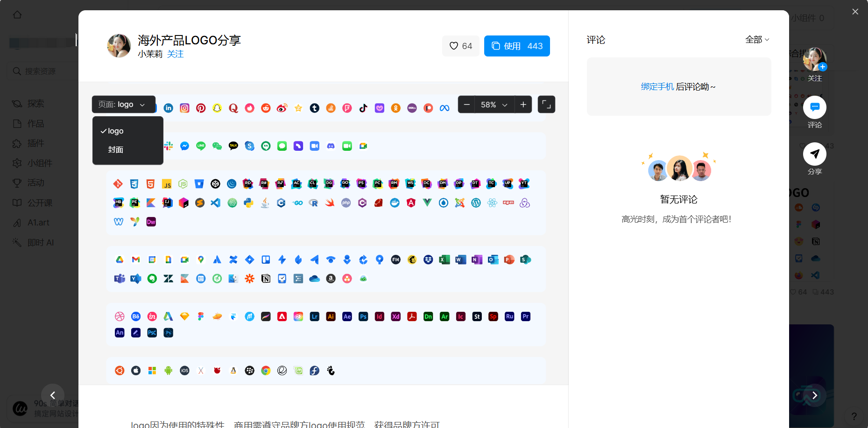
Task: Click the TikTok logo in preview
Action: point(363,108)
